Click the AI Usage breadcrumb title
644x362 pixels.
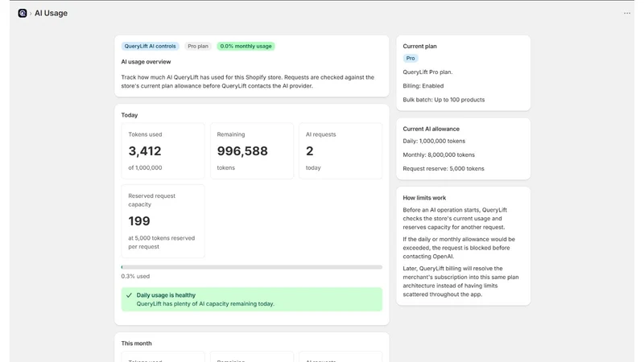[x=51, y=13]
